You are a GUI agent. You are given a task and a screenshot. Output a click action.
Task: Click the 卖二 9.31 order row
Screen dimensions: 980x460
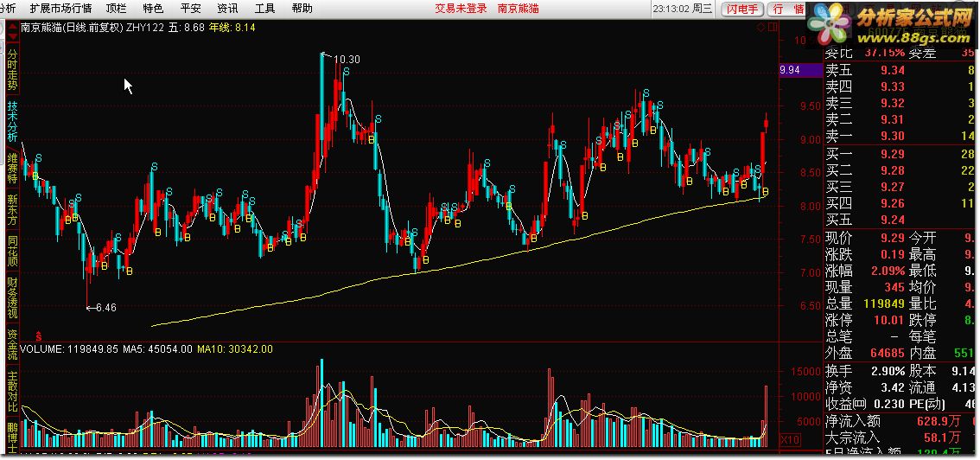901,119
